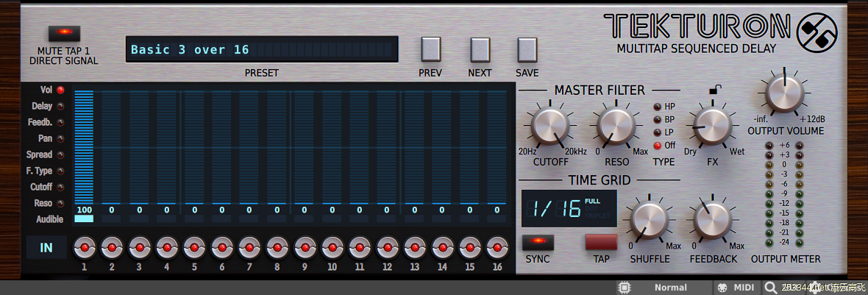The height and width of the screenshot is (295, 868).
Task: Toggle tap button 2
Action: pos(112,248)
